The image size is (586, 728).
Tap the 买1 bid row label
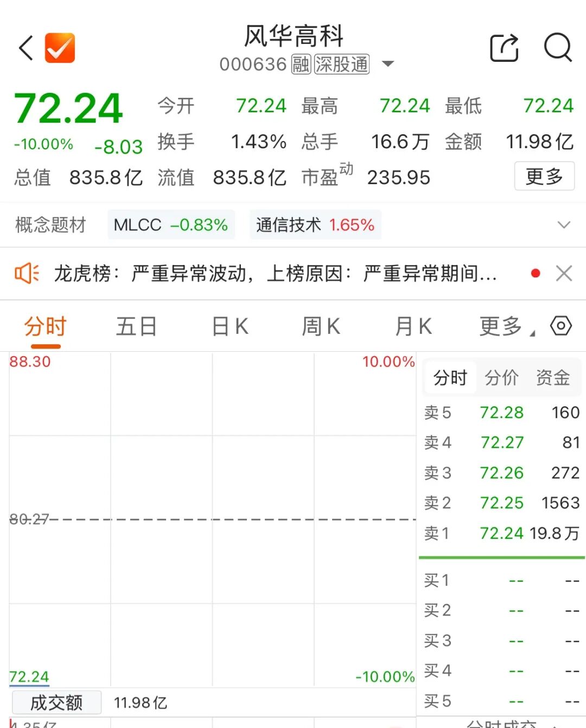(437, 580)
